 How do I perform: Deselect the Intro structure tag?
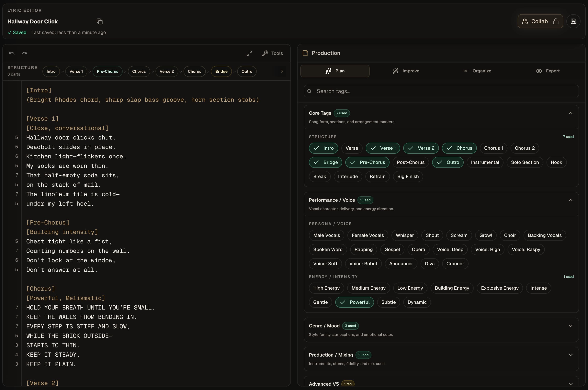pyautogui.click(x=323, y=148)
